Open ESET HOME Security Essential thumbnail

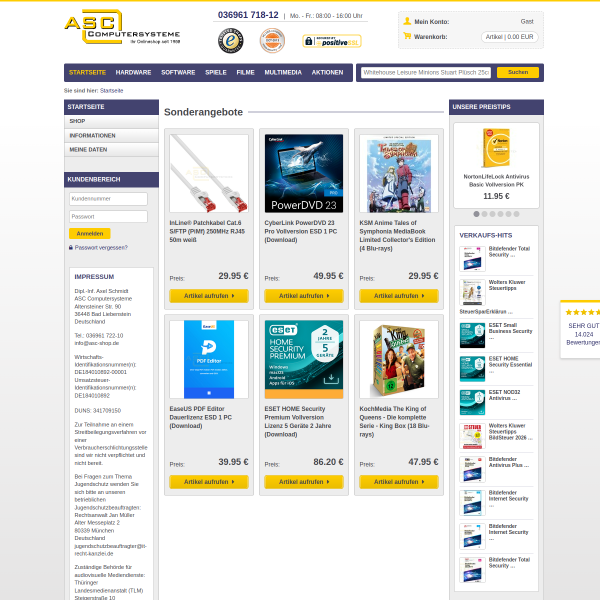point(472,369)
